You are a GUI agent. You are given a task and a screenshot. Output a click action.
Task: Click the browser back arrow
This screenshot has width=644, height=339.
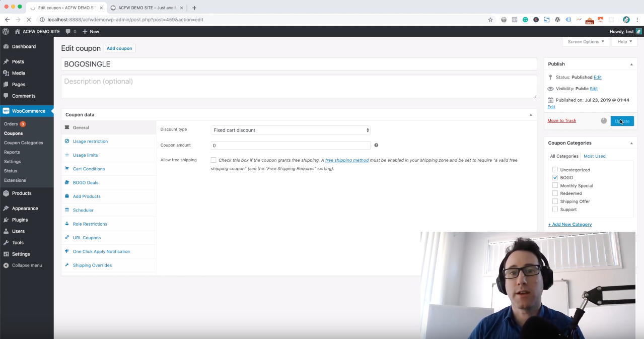[7, 20]
